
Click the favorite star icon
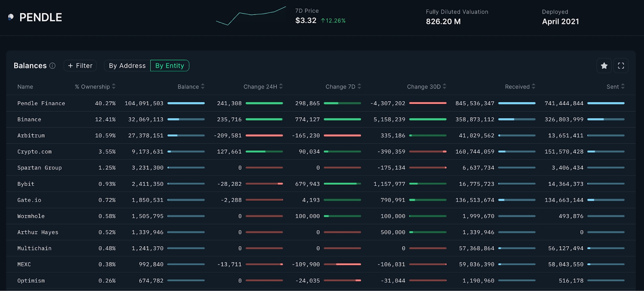tap(604, 66)
